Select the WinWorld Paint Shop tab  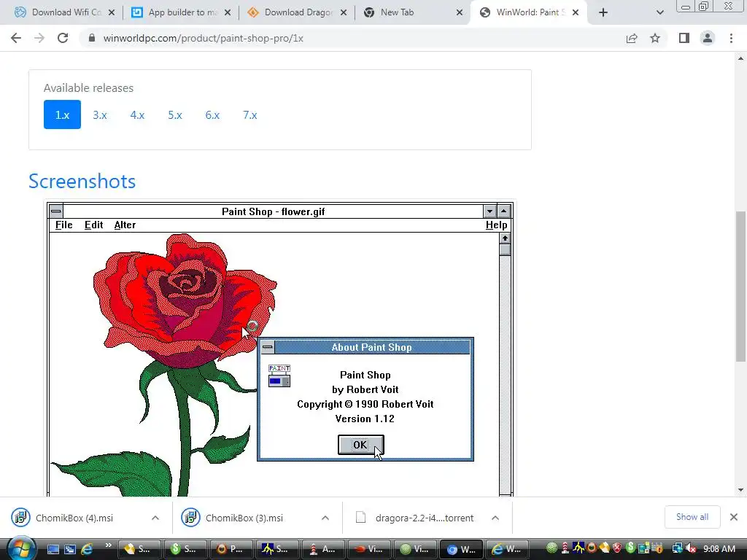529,12
